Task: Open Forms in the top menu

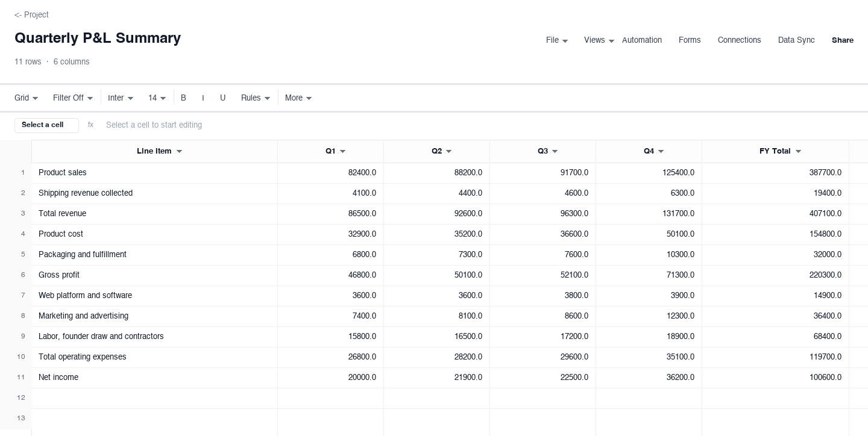Action: click(689, 40)
